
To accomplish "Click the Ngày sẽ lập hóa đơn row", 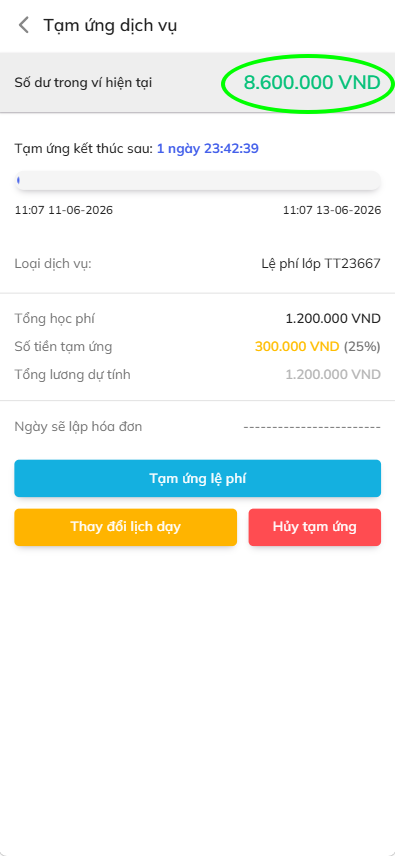I will point(198,426).
